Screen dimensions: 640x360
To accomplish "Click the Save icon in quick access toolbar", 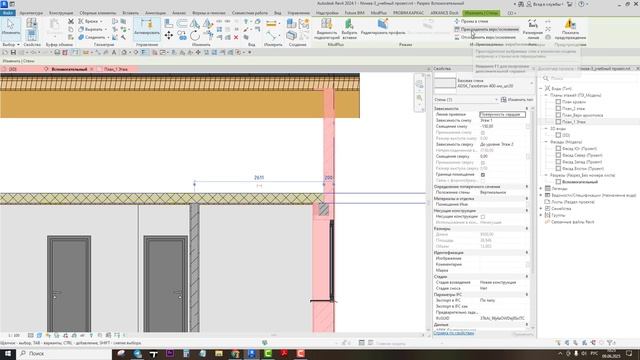I will click(13, 52).
